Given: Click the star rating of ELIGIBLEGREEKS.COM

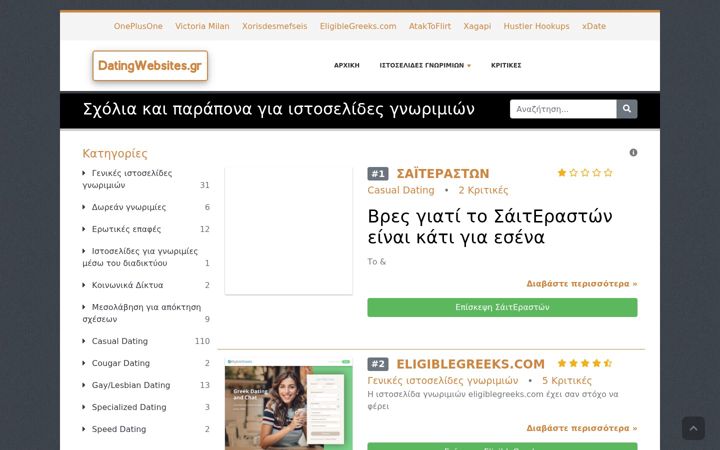Looking at the screenshot, I should tap(585, 363).
